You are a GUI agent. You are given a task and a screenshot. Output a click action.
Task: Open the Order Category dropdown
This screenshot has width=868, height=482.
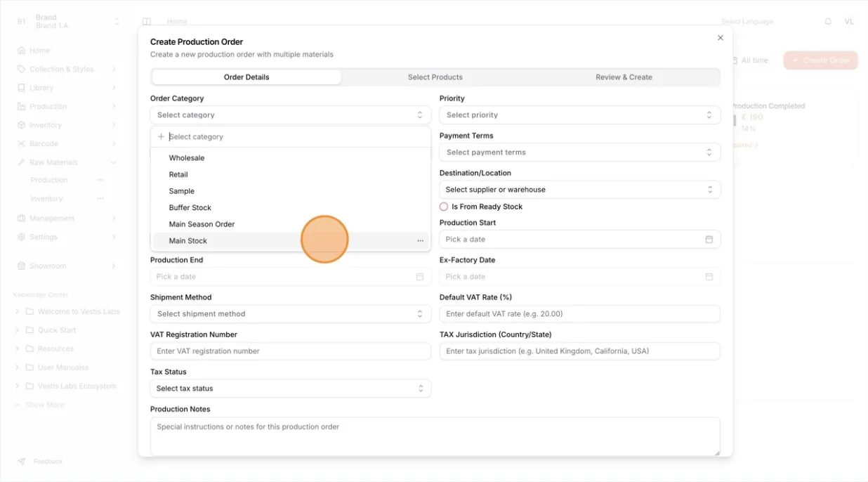[291, 115]
